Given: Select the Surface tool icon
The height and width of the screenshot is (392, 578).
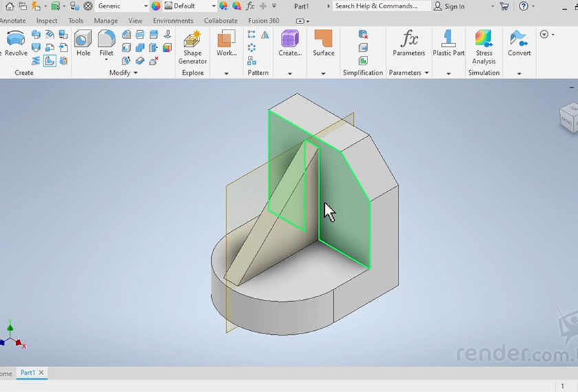Looking at the screenshot, I should pyautogui.click(x=323, y=43).
